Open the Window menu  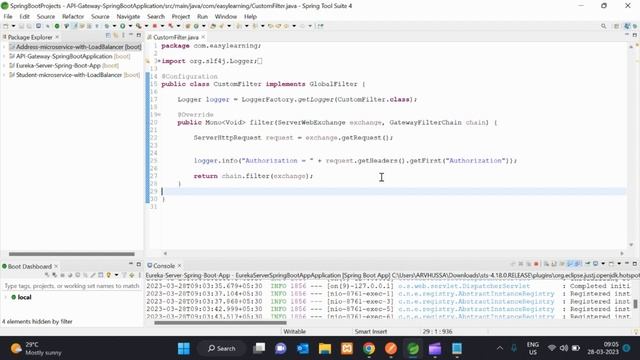(x=226, y=16)
